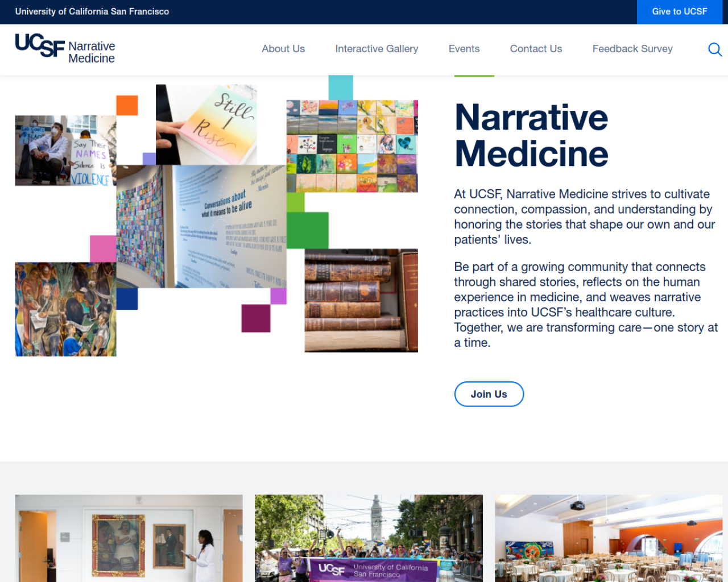Click the paragraph beginning 'At UCSF, Narrative Medicine strives'
The image size is (728, 582).
[x=585, y=217]
